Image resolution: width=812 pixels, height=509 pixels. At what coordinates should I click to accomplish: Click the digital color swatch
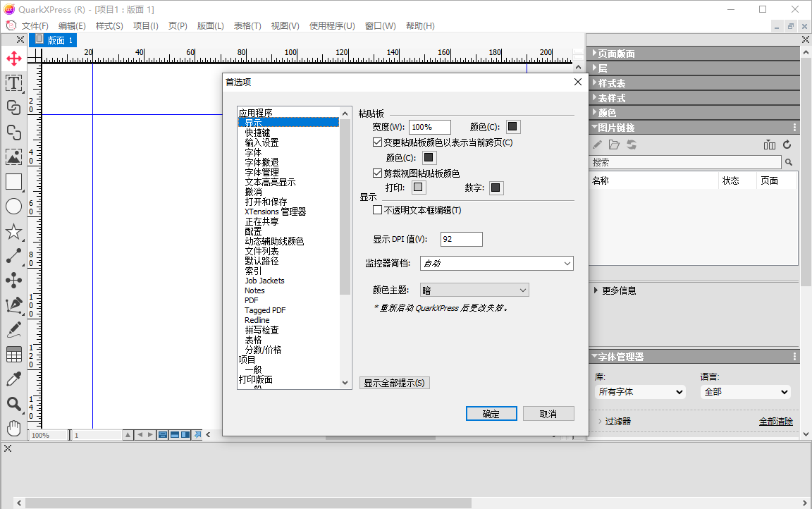pos(496,188)
